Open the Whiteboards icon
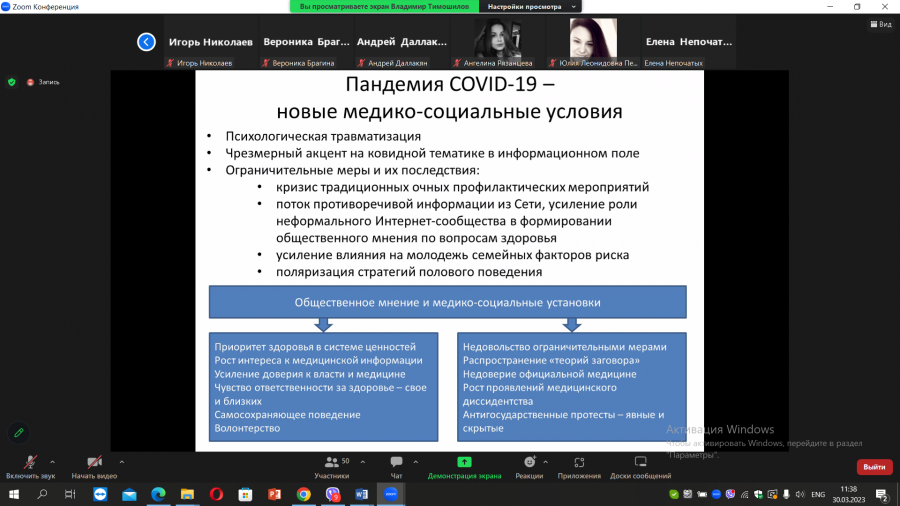The image size is (900, 506). [x=641, y=462]
